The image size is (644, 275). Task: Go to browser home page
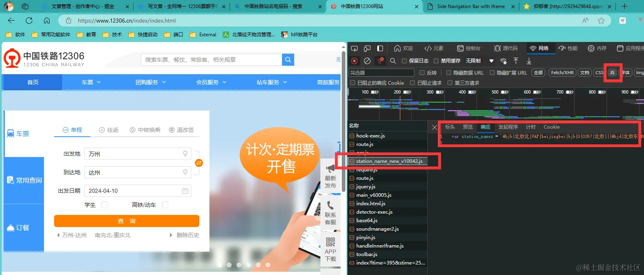coord(47,21)
